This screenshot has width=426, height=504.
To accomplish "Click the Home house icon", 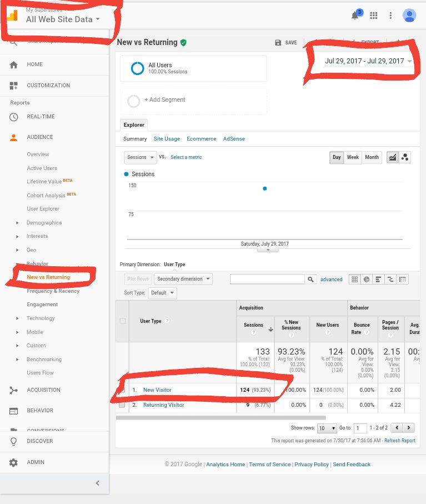I will point(13,64).
